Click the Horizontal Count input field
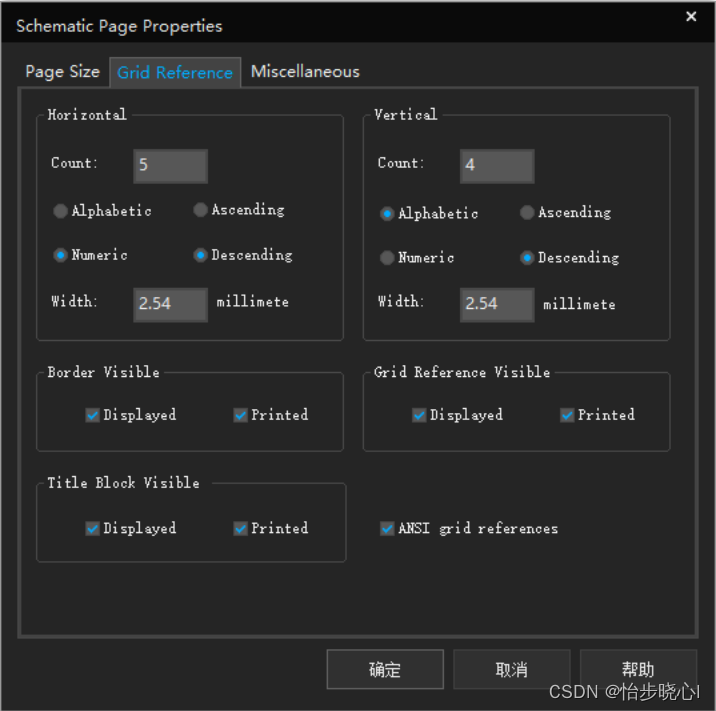 170,165
